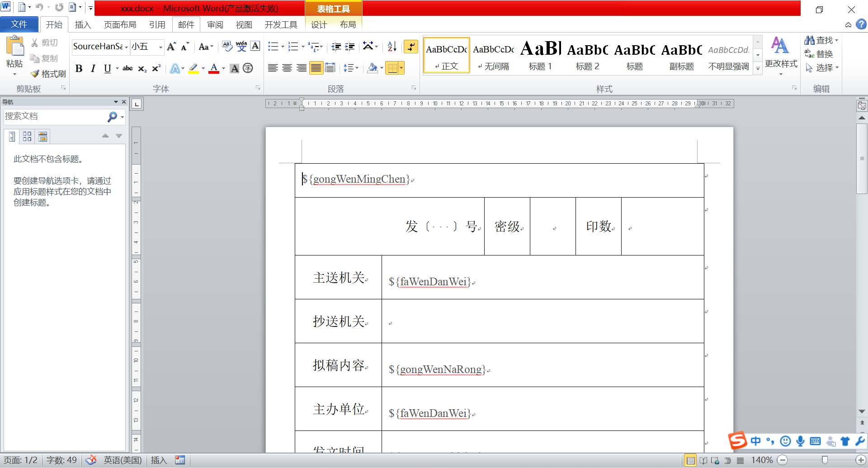
Task: Click the Paste clipboard icon
Action: tap(14, 46)
